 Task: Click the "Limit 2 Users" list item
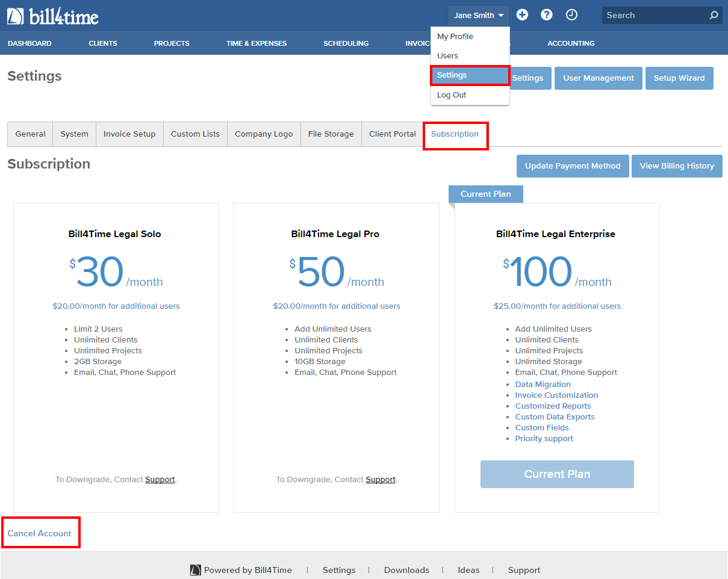coord(98,329)
